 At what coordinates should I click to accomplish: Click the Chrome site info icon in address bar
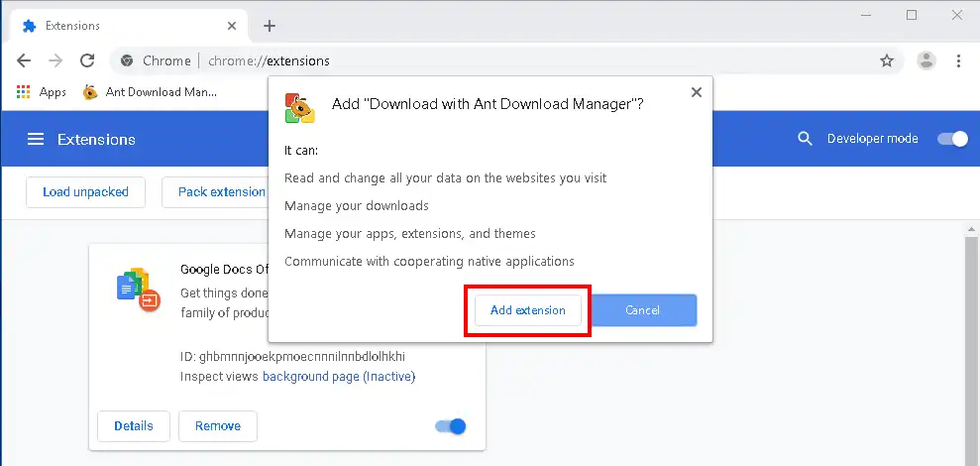coord(127,60)
